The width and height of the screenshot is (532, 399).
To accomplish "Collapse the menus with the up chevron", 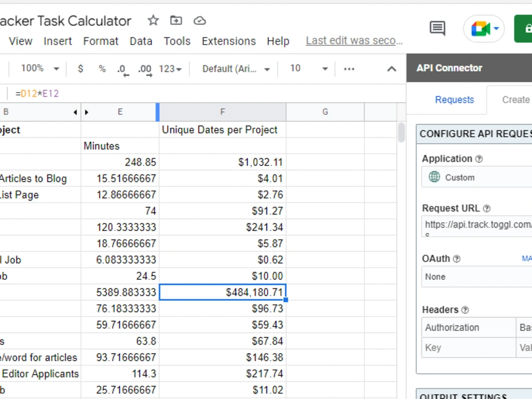I will point(392,69).
